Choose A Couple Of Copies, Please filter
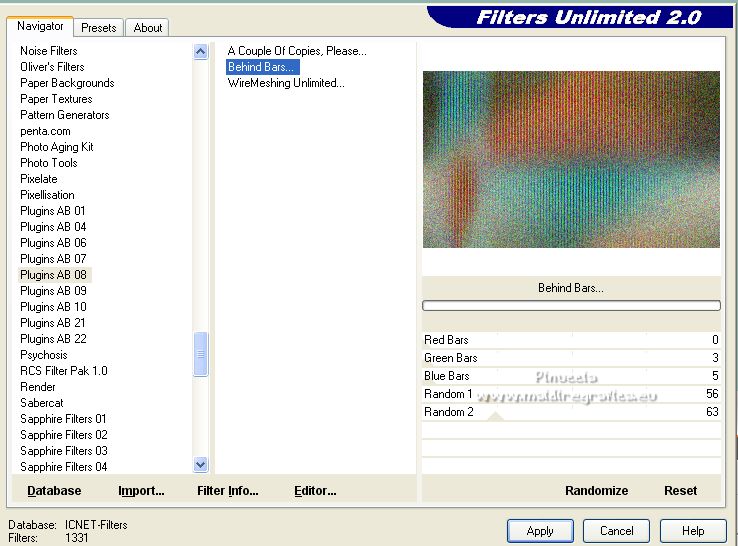Viewport: 738px width, 546px height. point(297,51)
